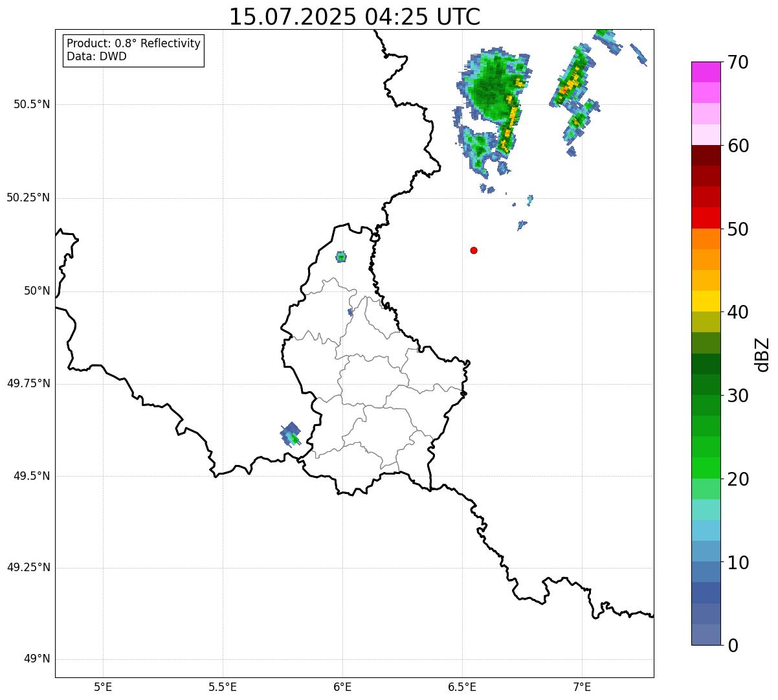Click the 49.25°N latitude label
This screenshot has height=700, width=778.
point(28,568)
